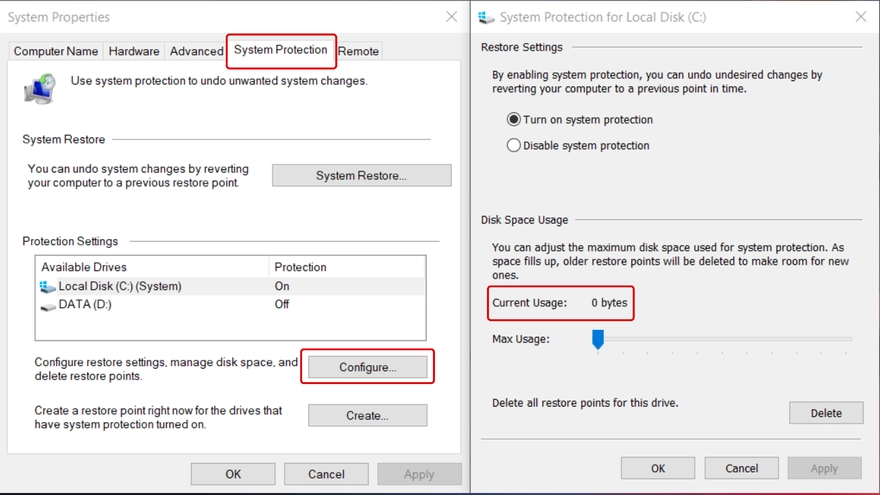Close the System Properties window
The width and height of the screenshot is (880, 495).
coord(451,17)
